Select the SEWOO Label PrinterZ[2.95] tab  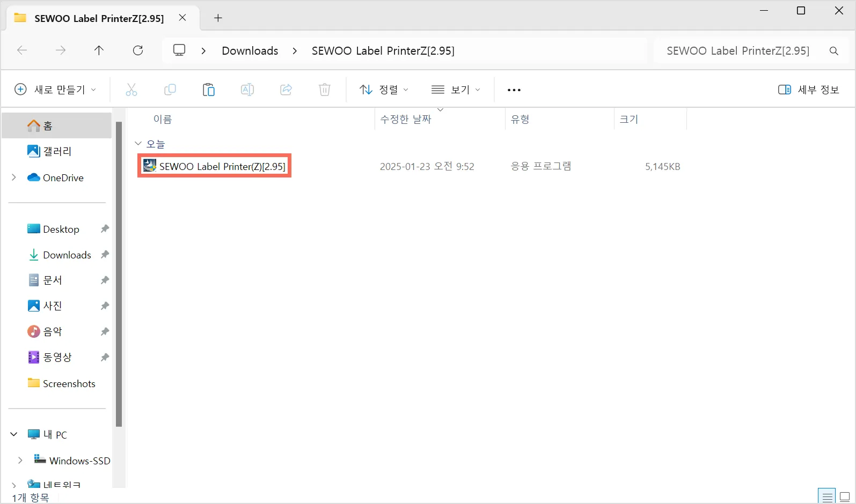click(102, 18)
